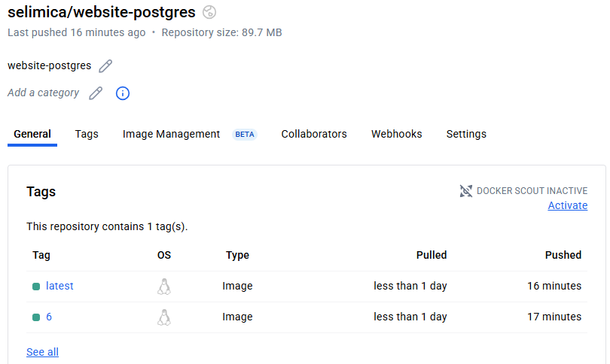Open the latest tag link

tap(59, 287)
